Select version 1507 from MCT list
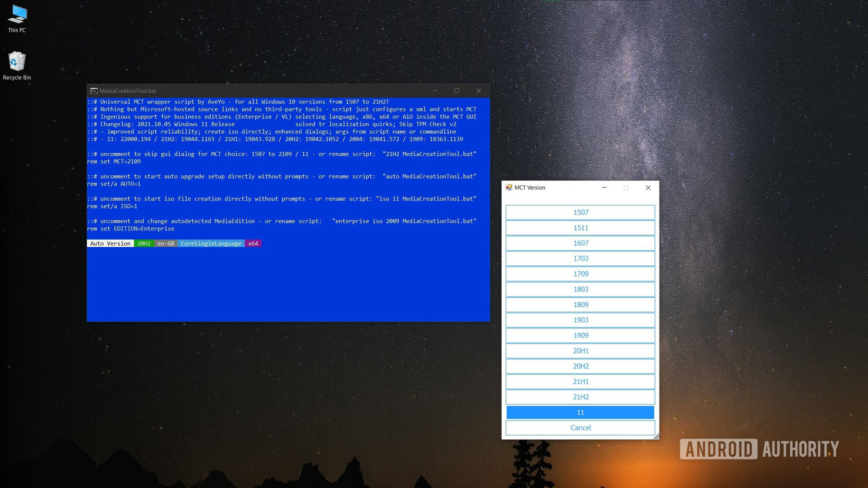This screenshot has height=488, width=868. coord(580,211)
